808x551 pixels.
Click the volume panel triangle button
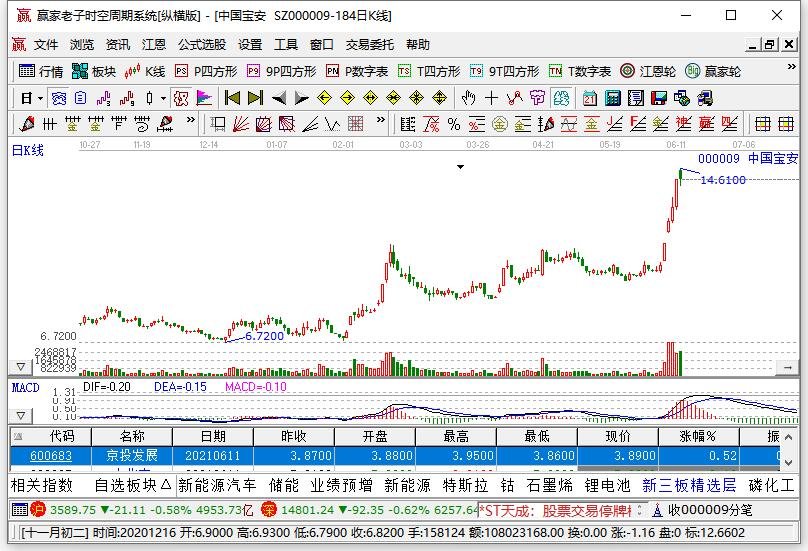(21, 367)
